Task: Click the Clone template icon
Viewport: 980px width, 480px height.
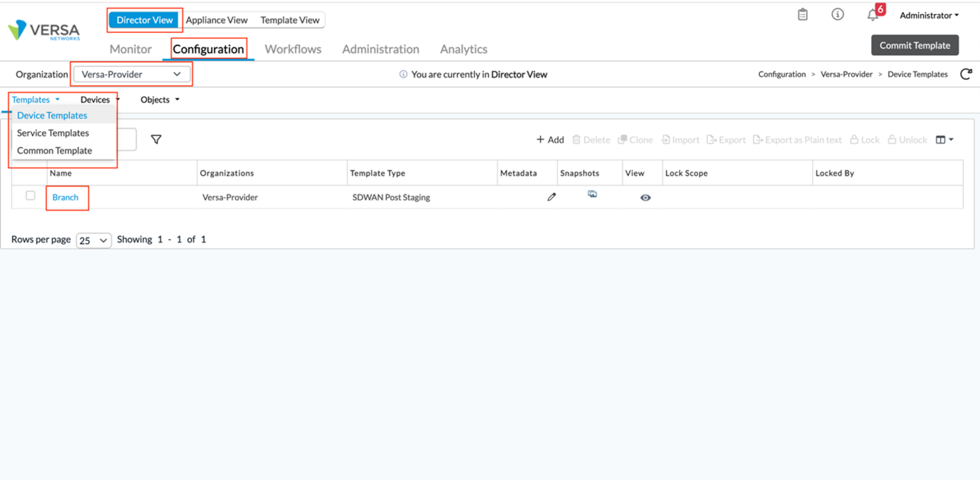Action: tap(635, 140)
